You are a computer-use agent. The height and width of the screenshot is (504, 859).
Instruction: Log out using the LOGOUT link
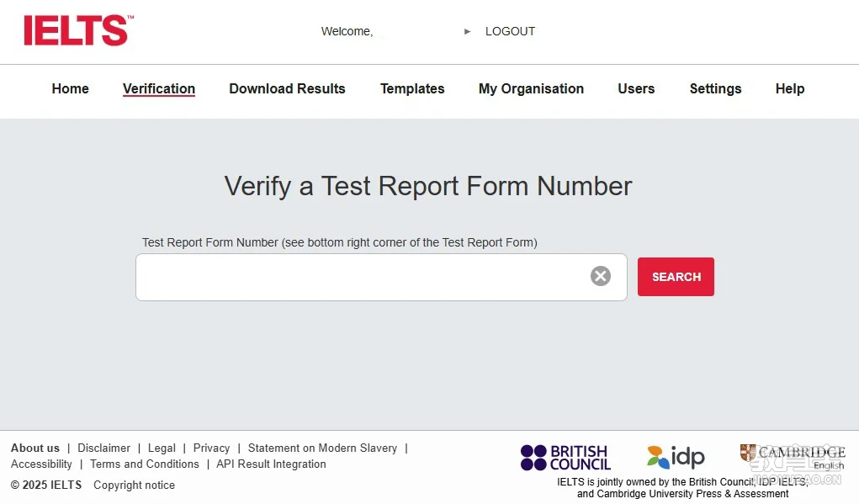(510, 32)
